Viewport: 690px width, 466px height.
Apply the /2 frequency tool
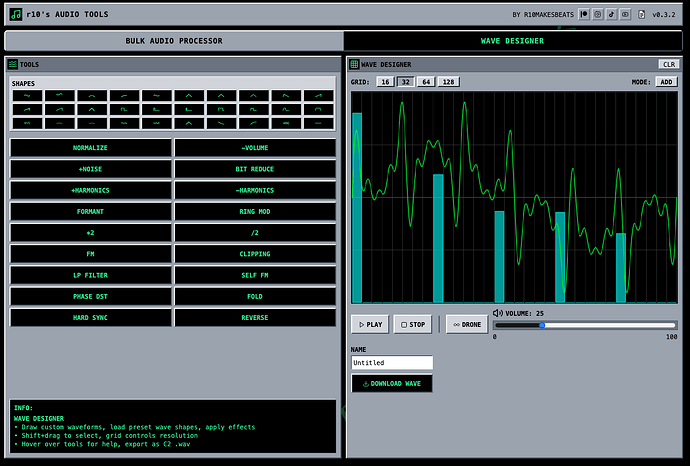pos(255,233)
